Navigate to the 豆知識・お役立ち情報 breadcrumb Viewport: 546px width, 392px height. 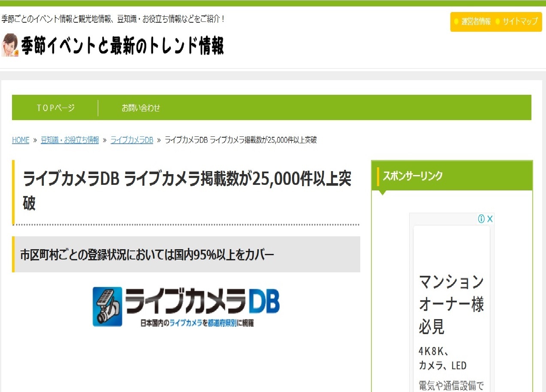[69, 140]
